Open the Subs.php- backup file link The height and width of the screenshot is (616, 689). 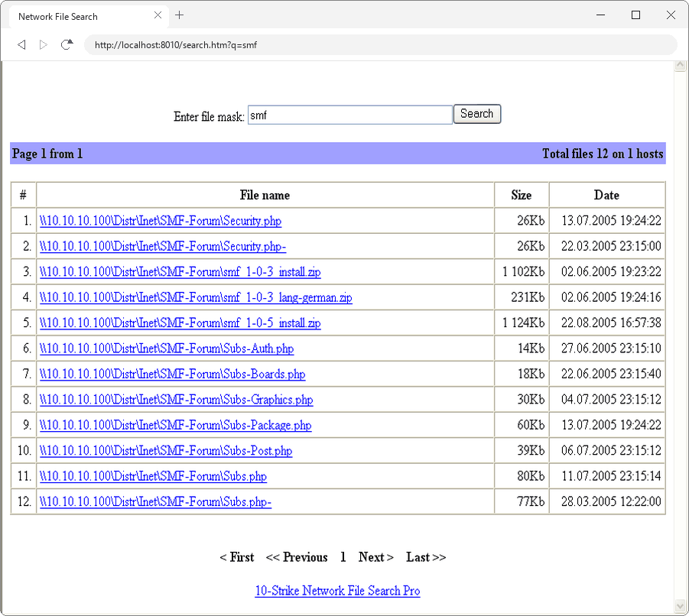point(155,502)
